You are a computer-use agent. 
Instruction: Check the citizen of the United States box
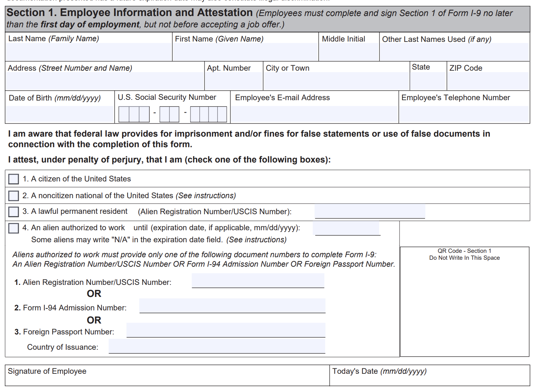point(13,179)
